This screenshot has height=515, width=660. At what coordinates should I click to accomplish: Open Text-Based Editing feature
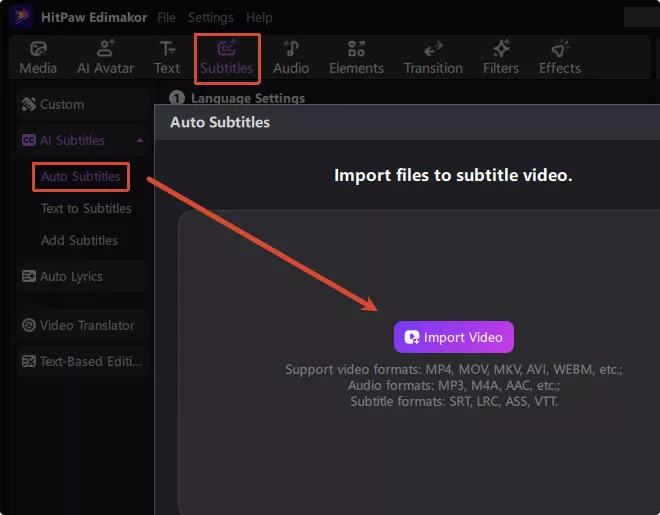(82, 361)
